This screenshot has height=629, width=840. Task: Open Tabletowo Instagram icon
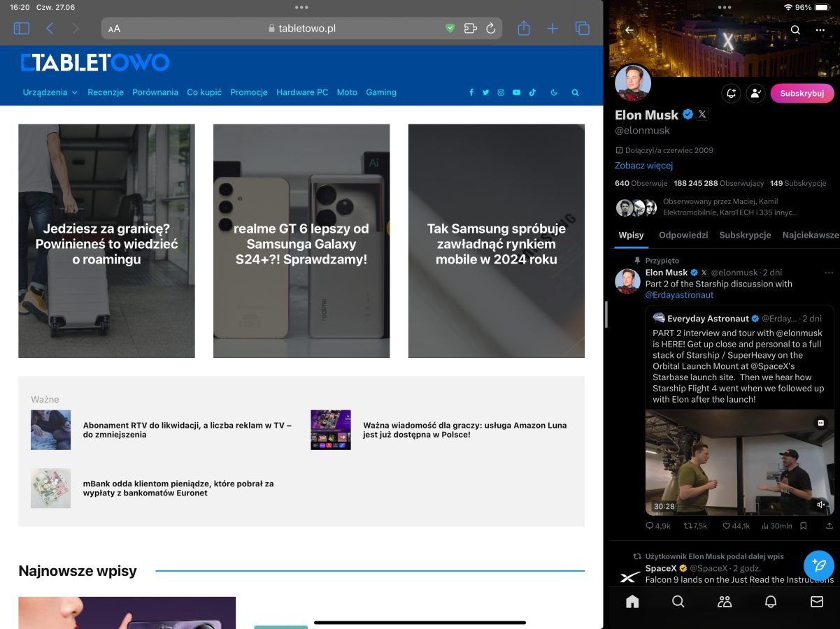501,92
